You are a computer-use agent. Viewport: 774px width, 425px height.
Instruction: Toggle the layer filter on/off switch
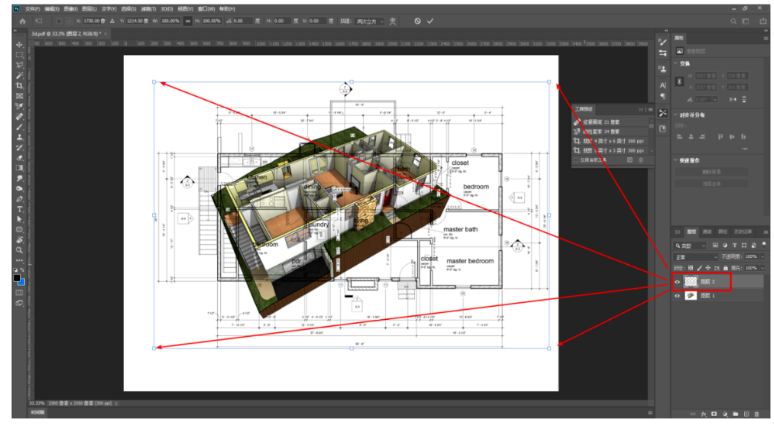[x=764, y=244]
